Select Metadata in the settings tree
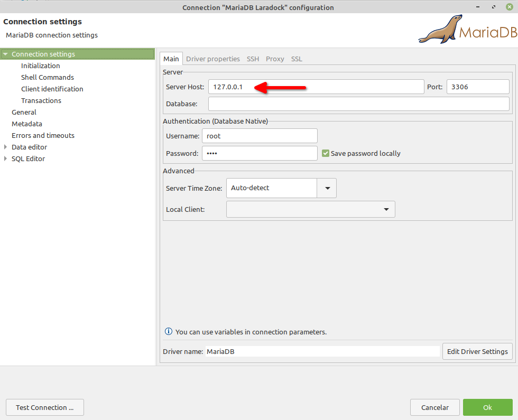The width and height of the screenshot is (518, 420). [x=27, y=124]
